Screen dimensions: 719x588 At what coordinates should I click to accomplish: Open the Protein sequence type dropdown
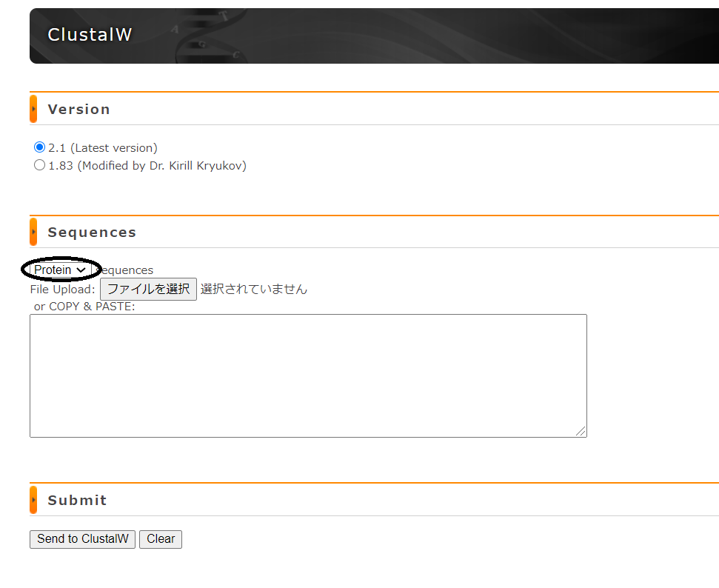point(60,270)
